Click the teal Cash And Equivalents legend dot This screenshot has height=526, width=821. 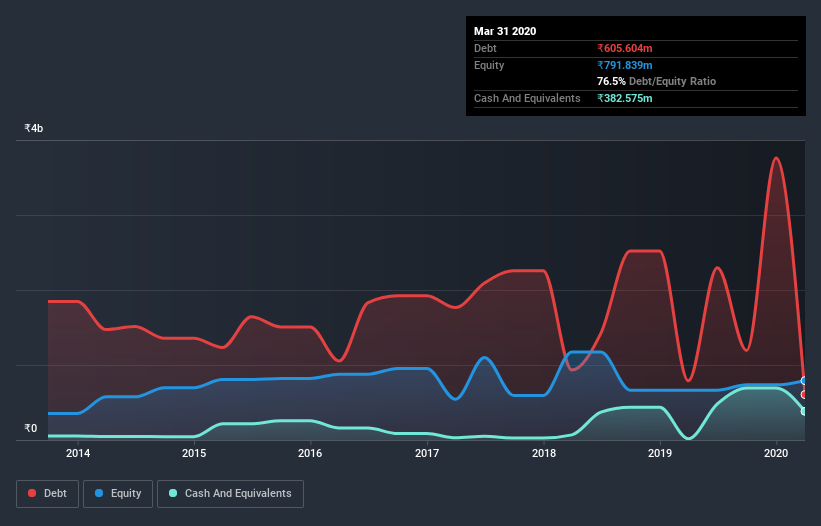pos(173,493)
